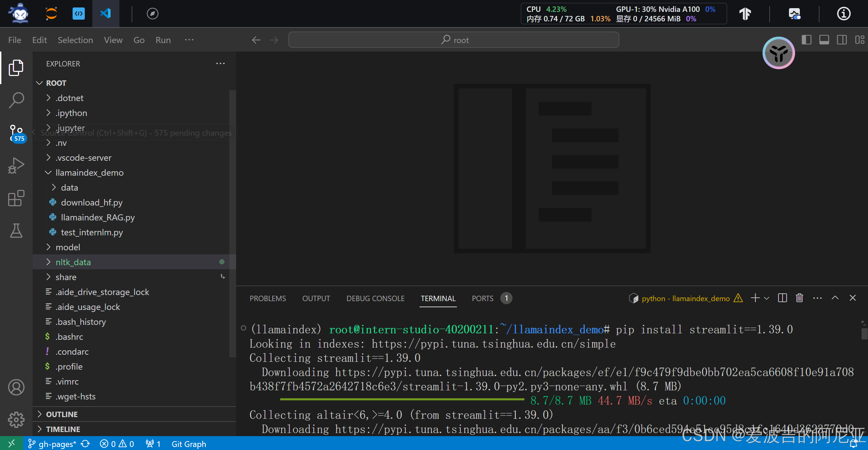This screenshot has height=450, width=868.
Task: Open the Selection menu
Action: click(x=75, y=40)
